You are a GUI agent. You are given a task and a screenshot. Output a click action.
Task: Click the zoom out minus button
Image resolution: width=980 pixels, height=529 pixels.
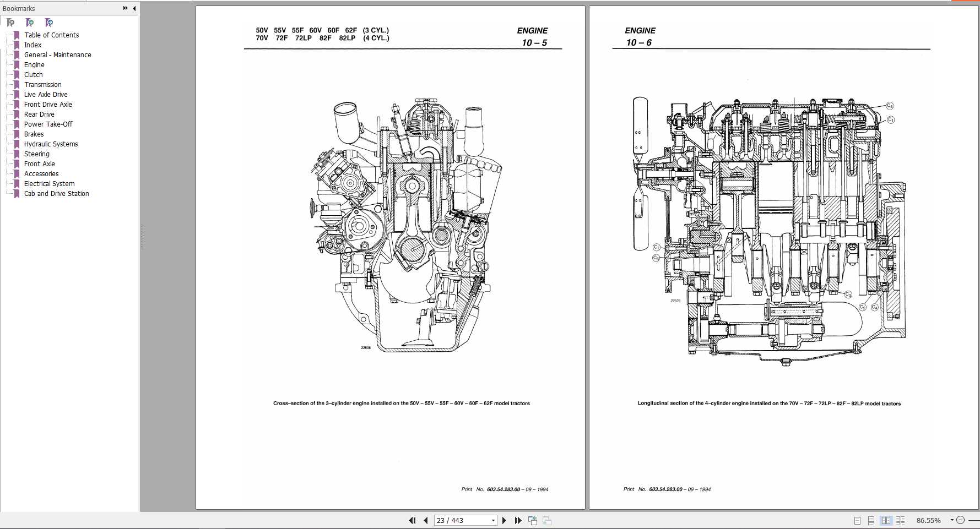(x=960, y=520)
